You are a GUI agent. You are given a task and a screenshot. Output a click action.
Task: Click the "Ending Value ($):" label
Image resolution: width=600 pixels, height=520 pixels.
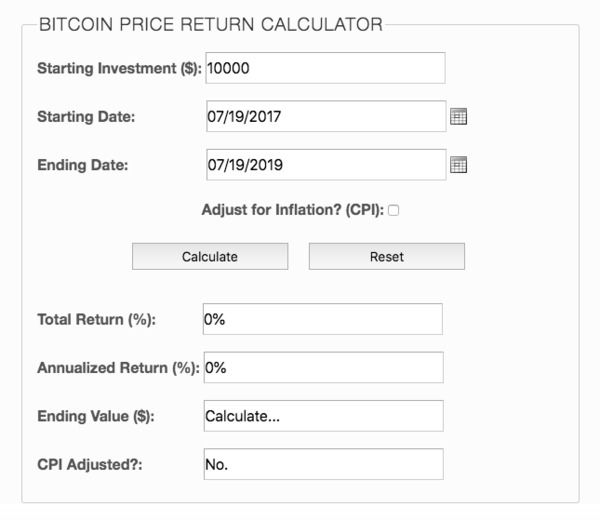tap(96, 416)
